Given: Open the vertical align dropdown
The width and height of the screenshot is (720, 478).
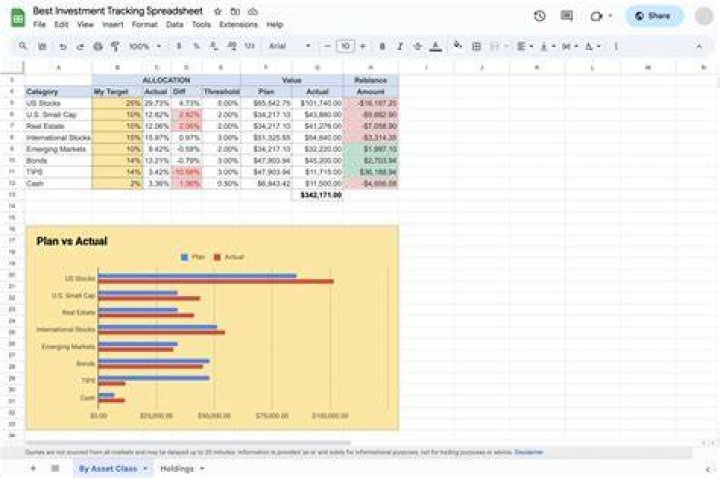Looking at the screenshot, I should point(548,46).
